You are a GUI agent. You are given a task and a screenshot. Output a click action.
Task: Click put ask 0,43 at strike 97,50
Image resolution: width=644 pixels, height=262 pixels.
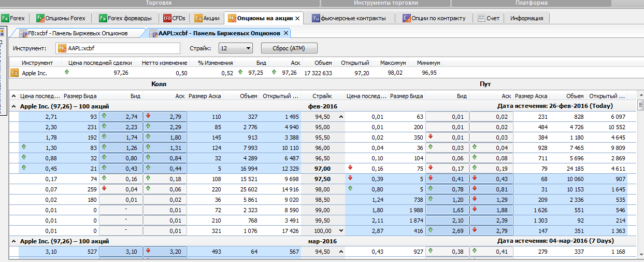pos(492,179)
